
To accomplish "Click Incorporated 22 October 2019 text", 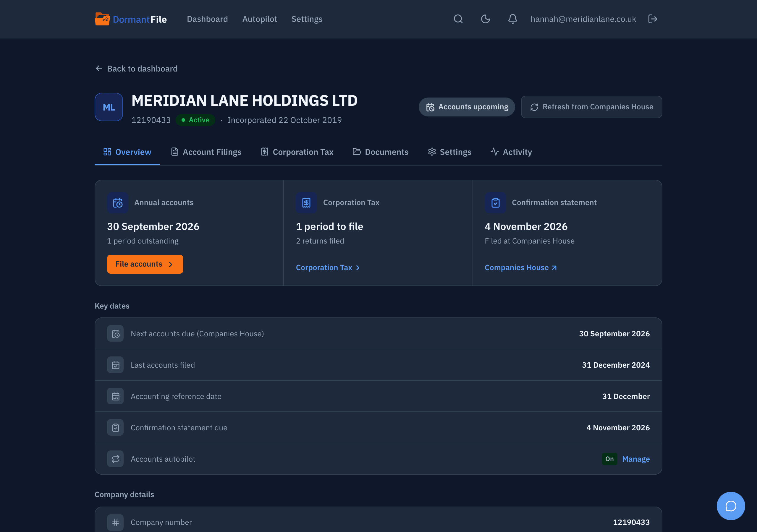I will 284,120.
